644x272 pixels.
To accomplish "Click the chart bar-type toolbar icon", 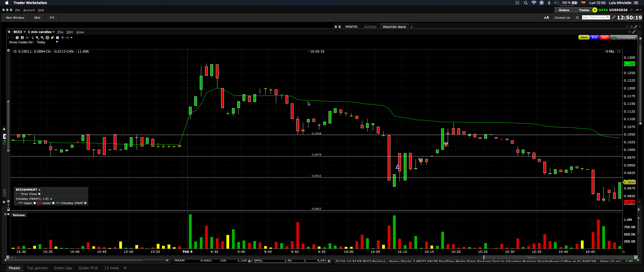I will click(27, 38).
